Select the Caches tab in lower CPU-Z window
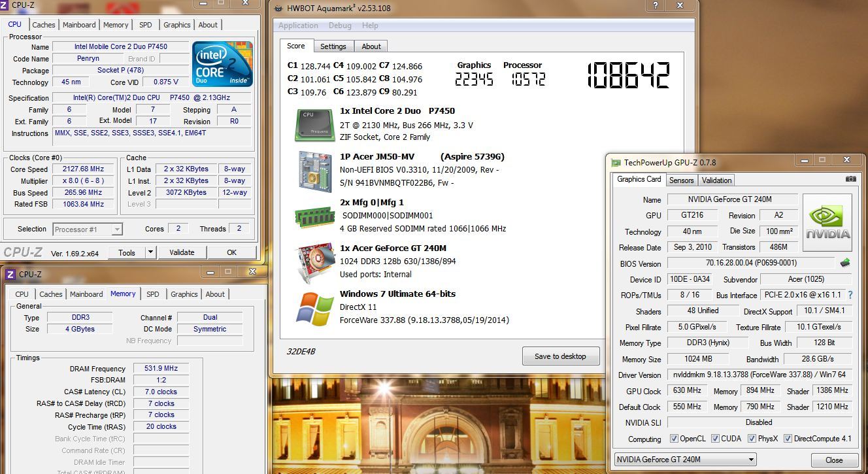 pos(51,294)
